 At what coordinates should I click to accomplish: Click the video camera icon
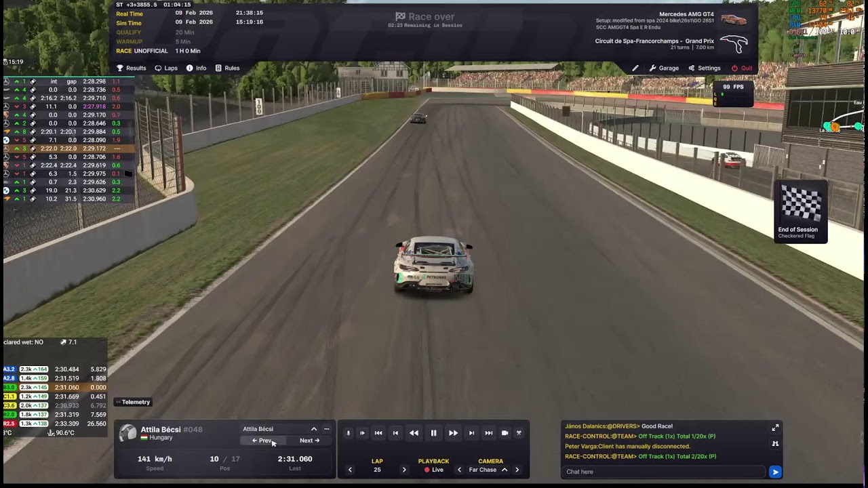point(505,433)
